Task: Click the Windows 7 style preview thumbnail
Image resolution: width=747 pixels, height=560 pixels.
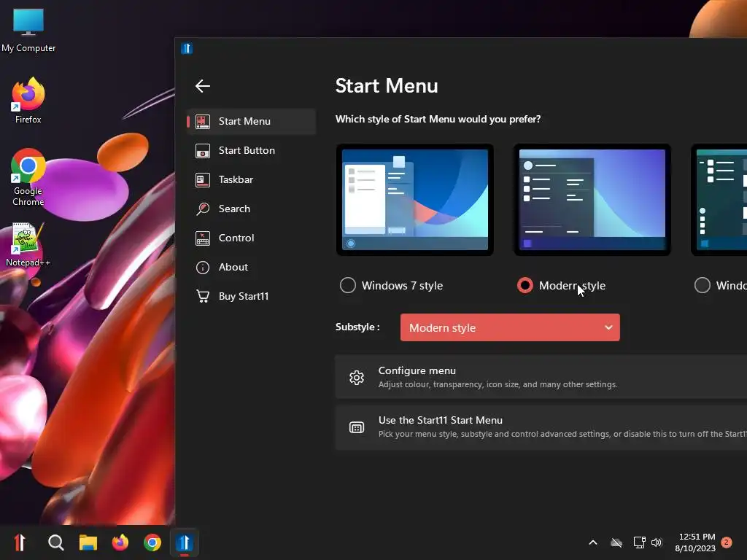Action: (x=415, y=200)
